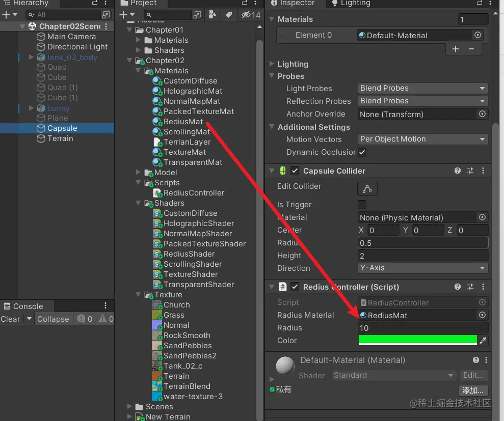Screen dimensions: 504x421
Task: Open the green Color swatch
Action: pos(417,340)
